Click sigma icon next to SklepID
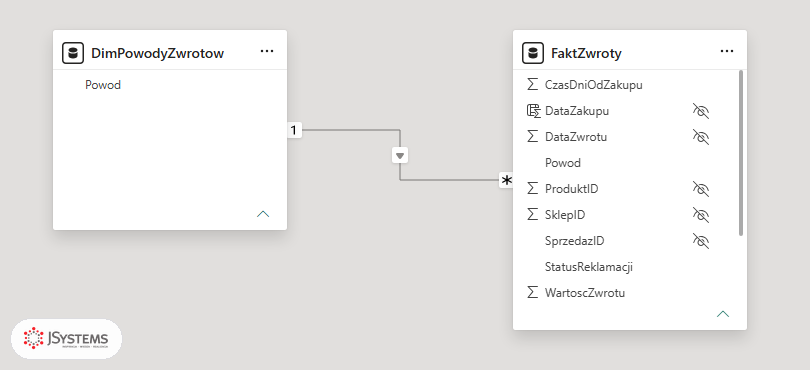 pyautogui.click(x=532, y=214)
